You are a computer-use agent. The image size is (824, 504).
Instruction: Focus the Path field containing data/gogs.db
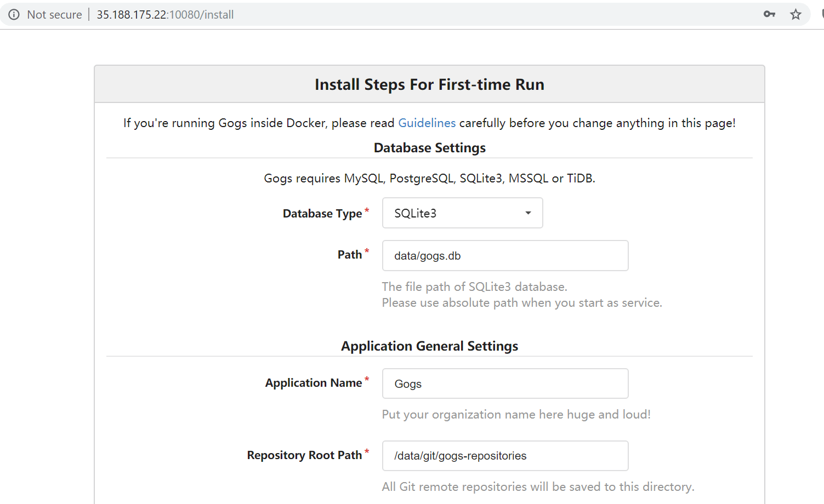tap(504, 256)
